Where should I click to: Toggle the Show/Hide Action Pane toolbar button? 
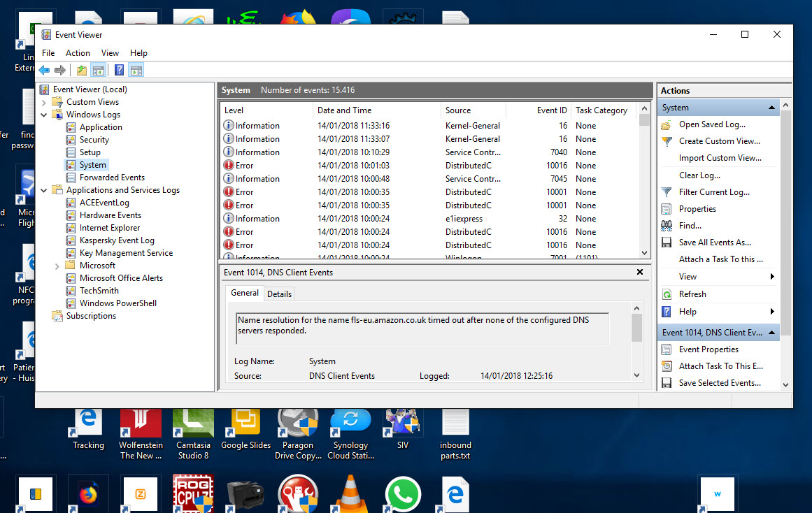click(x=136, y=70)
